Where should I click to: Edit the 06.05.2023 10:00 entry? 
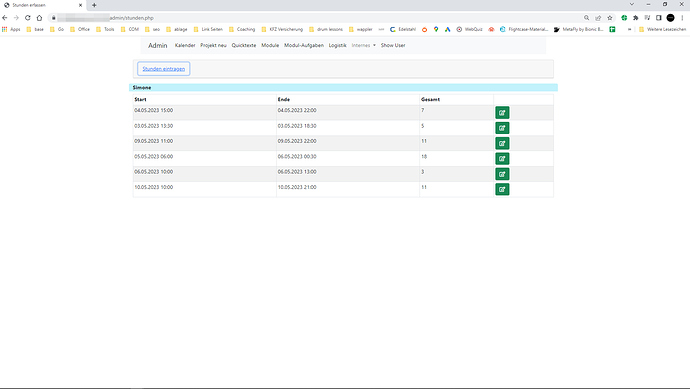pos(502,174)
